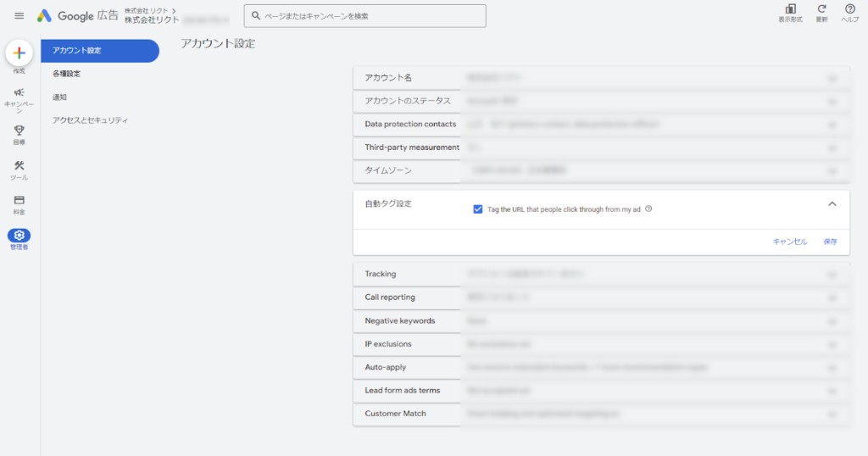The height and width of the screenshot is (456, 868).
Task: Click the 自動タグ設定 label
Action: (388, 203)
